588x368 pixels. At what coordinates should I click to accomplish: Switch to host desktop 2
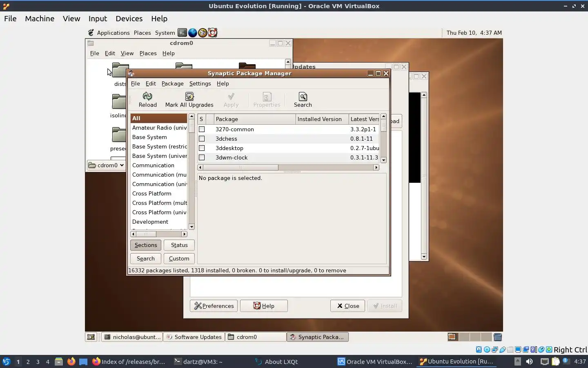click(x=28, y=361)
